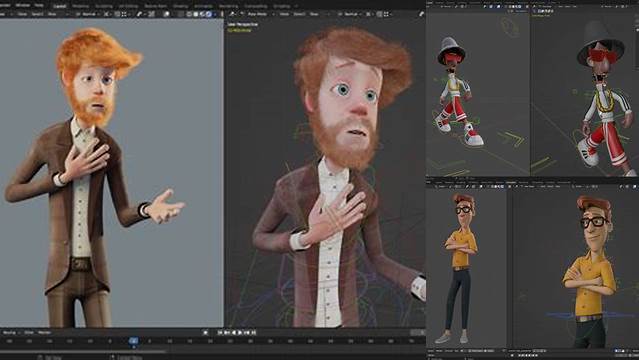639x360 pixels.
Task: Toggle auto keying record button in timeline
Action: (x=205, y=333)
